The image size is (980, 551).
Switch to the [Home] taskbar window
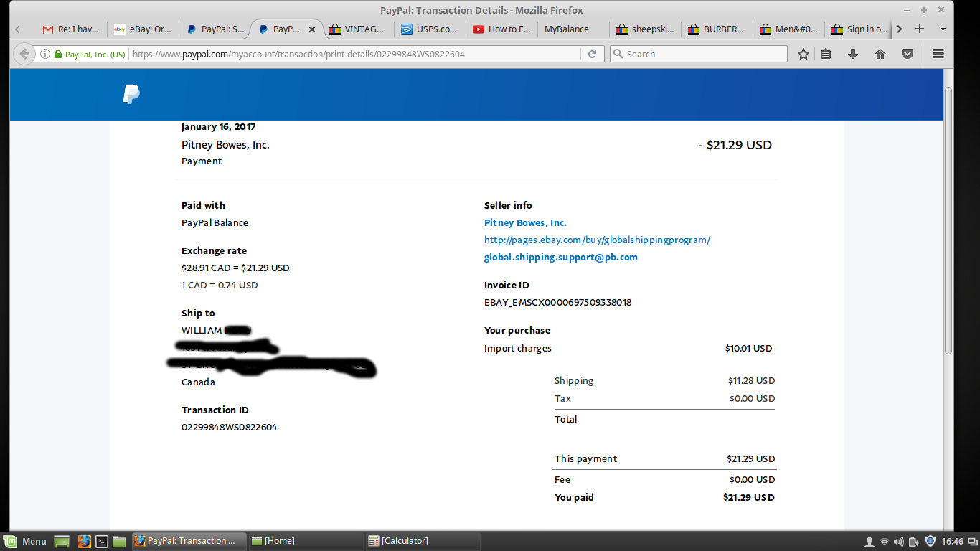306,541
